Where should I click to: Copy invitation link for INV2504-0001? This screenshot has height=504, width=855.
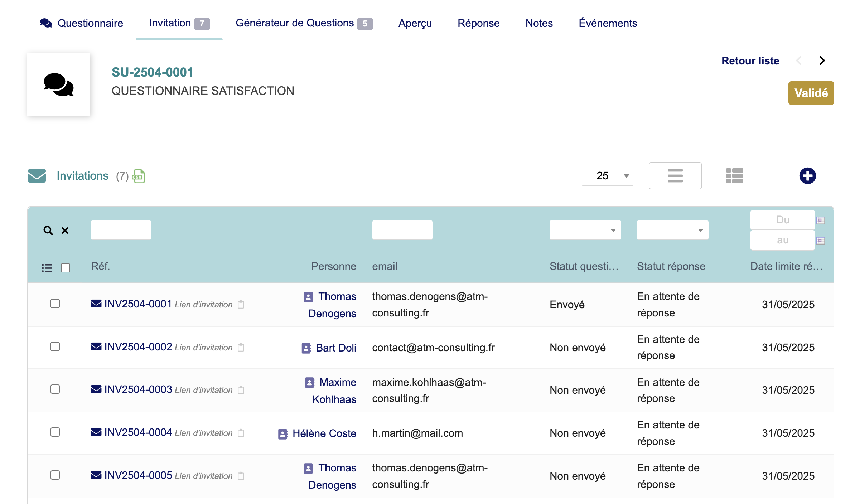(241, 305)
